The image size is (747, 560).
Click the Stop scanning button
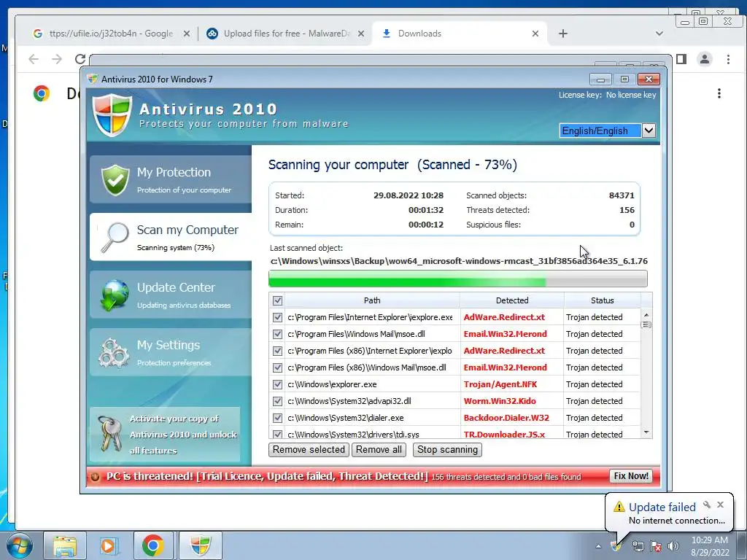(x=447, y=449)
